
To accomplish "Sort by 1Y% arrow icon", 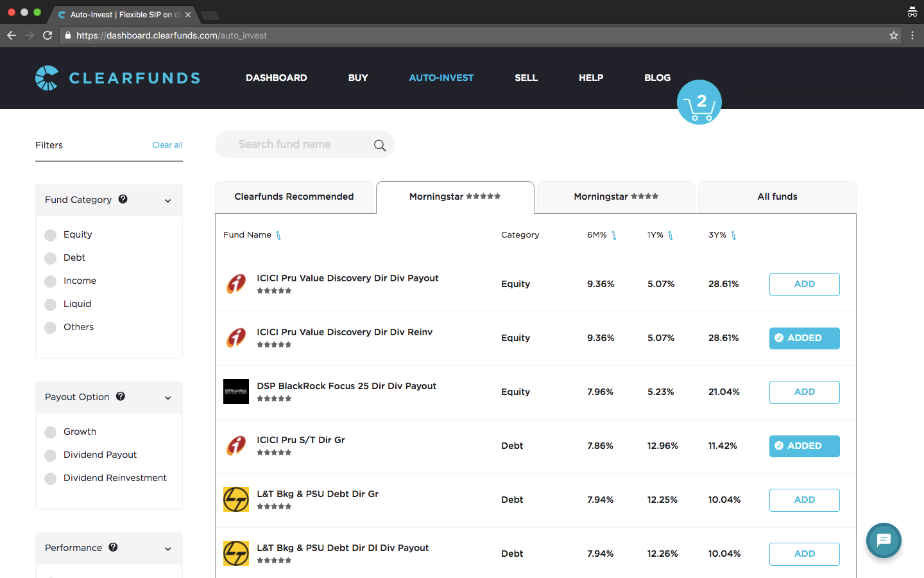I will coord(671,235).
